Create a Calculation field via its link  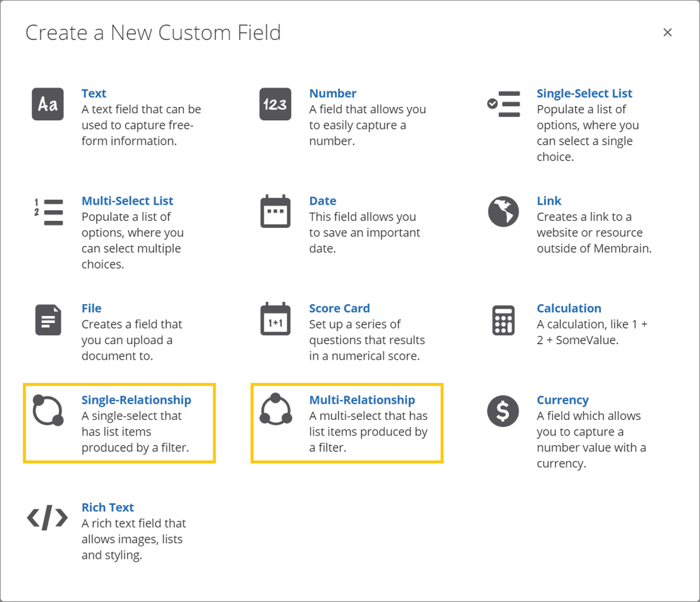click(569, 309)
